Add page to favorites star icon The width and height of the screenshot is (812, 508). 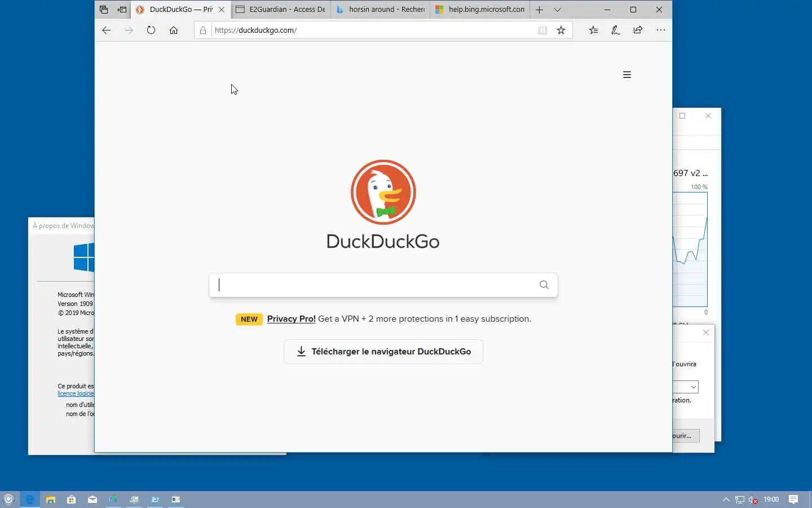click(x=561, y=30)
